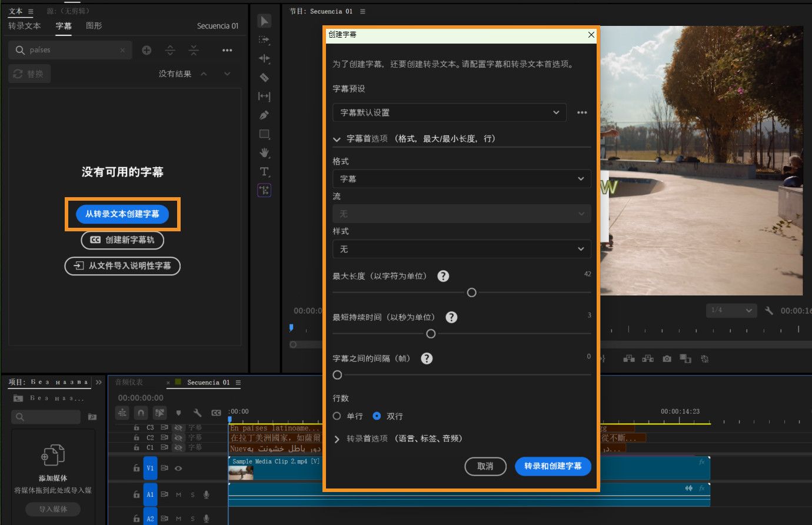This screenshot has height=525, width=812.
Task: Enable snapping with the magnet icon
Action: pos(141,413)
